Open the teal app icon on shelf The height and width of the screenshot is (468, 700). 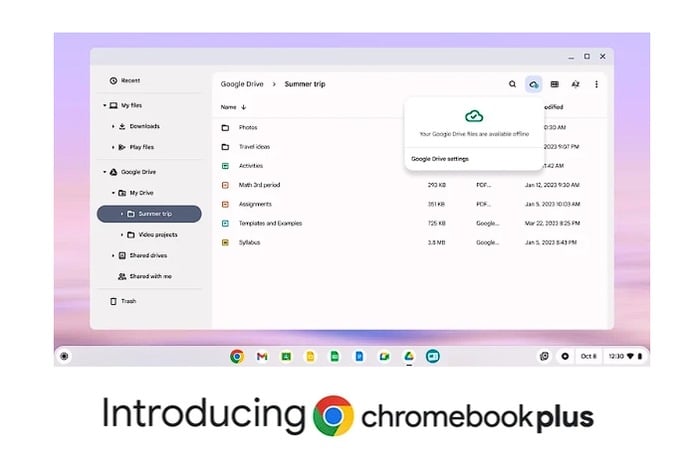[x=433, y=356]
